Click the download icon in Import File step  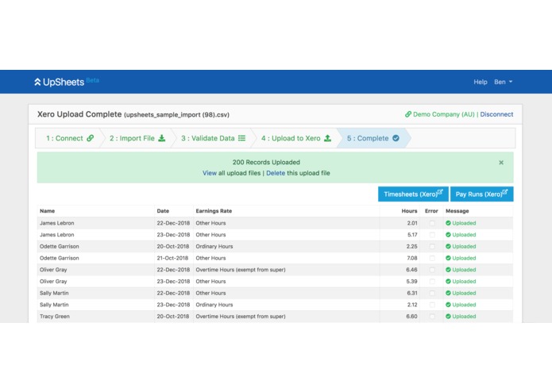pos(161,138)
